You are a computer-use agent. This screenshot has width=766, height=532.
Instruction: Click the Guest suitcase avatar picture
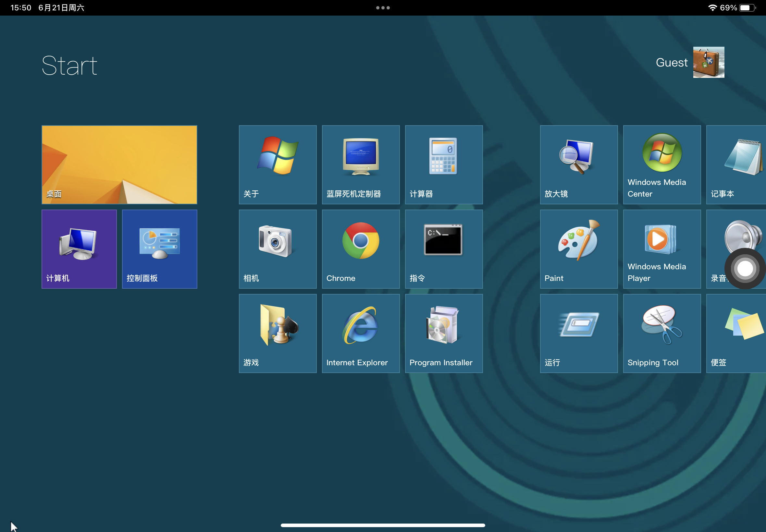(x=709, y=62)
